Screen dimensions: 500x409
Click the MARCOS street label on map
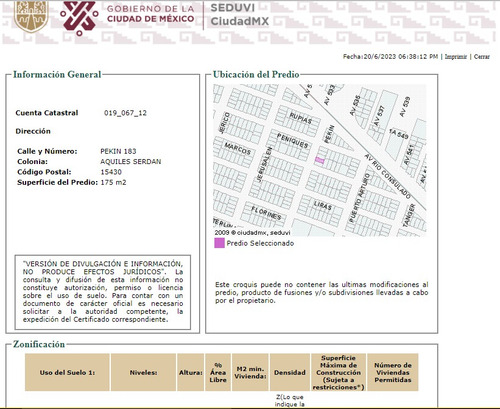237,148
